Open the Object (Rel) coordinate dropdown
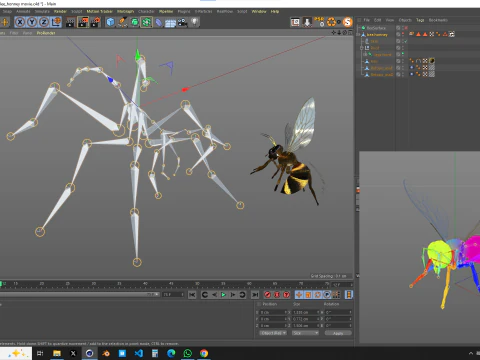480x360 pixels. 273,333
